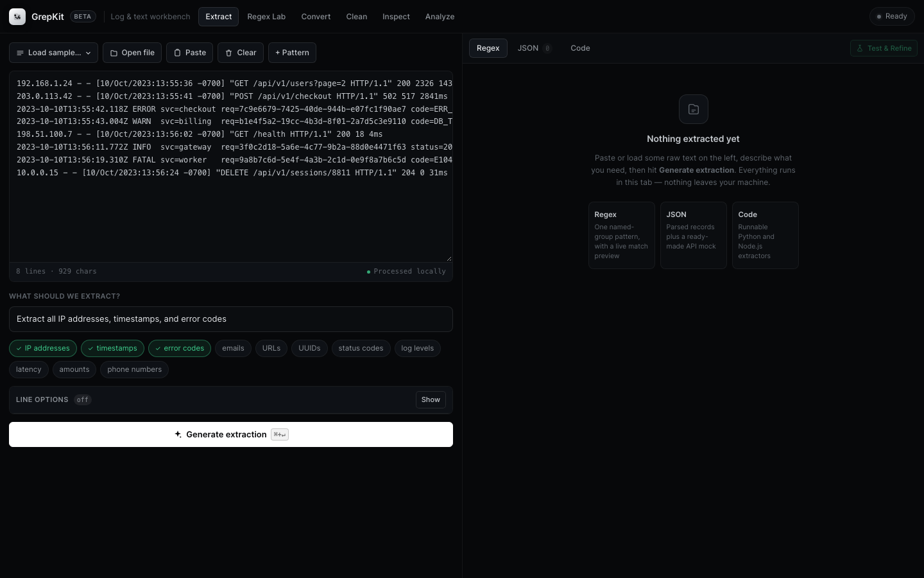Enable the log levels chip

point(417,348)
